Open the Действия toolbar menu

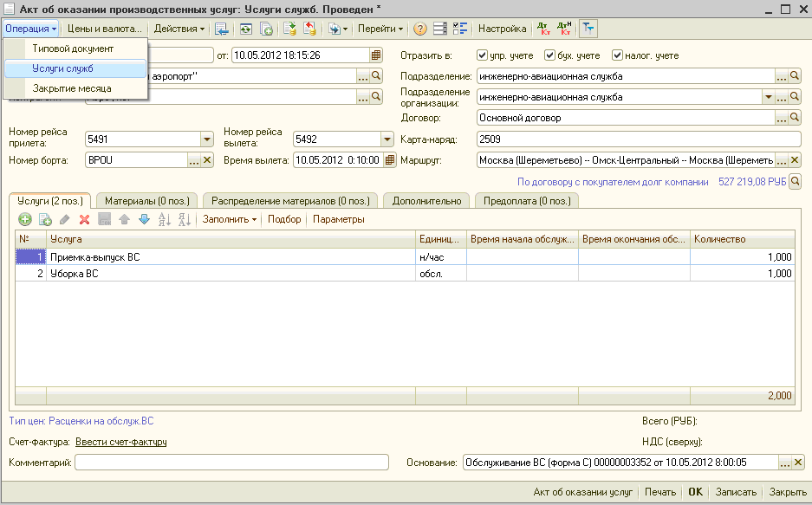pyautogui.click(x=179, y=29)
